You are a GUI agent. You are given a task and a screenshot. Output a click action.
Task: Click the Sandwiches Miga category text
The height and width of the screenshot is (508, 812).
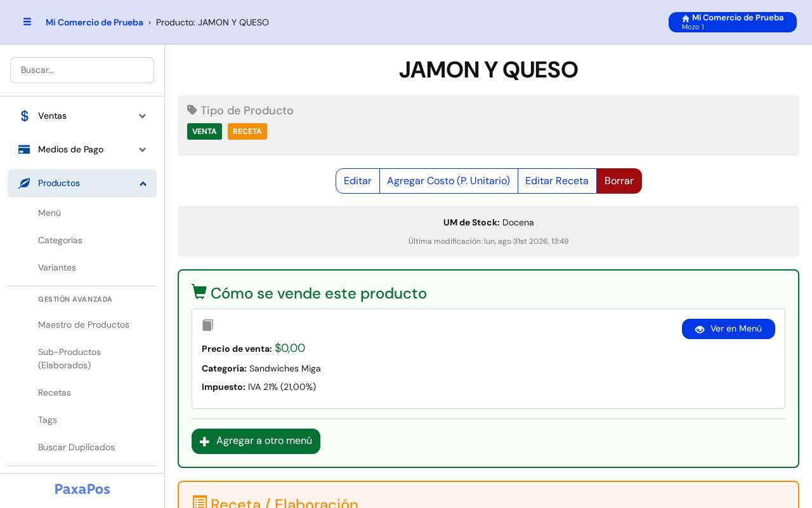coord(285,368)
